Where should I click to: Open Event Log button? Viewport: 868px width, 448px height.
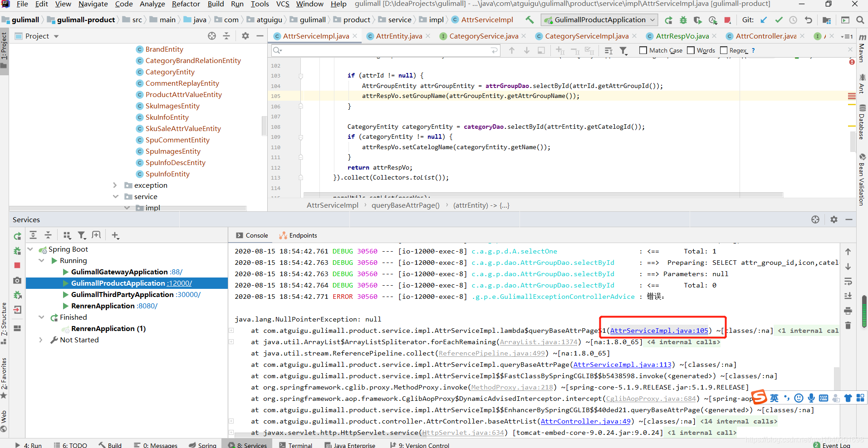[832, 445]
